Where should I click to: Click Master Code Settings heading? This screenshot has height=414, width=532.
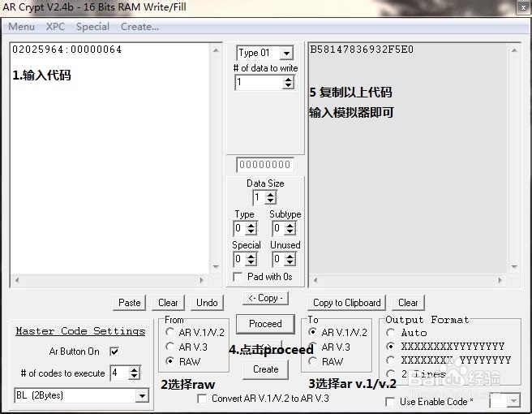point(80,331)
